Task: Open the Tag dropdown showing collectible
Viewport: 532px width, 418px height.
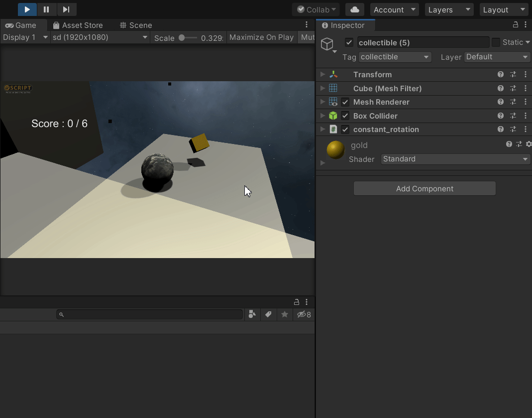Action: point(394,57)
